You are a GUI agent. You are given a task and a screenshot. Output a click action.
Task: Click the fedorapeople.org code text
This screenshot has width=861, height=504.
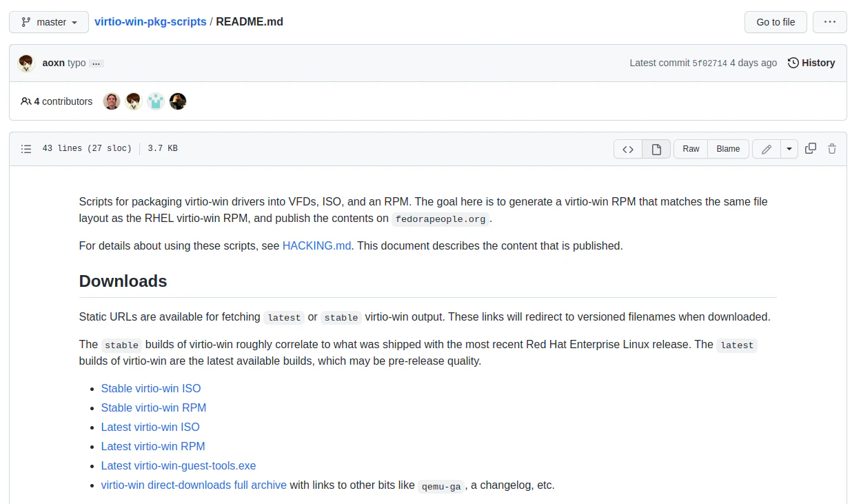(440, 219)
